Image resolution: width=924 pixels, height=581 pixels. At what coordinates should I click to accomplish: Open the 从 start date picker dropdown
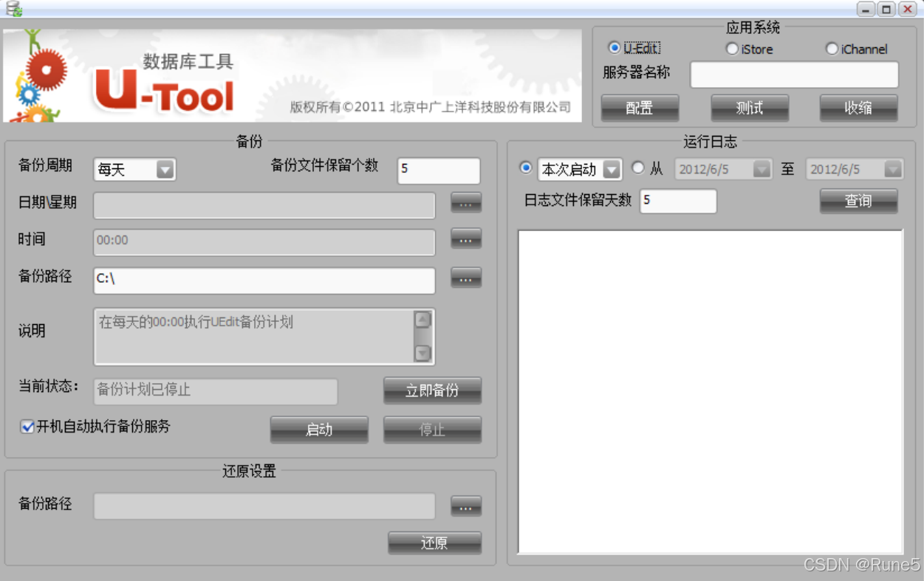click(x=762, y=170)
